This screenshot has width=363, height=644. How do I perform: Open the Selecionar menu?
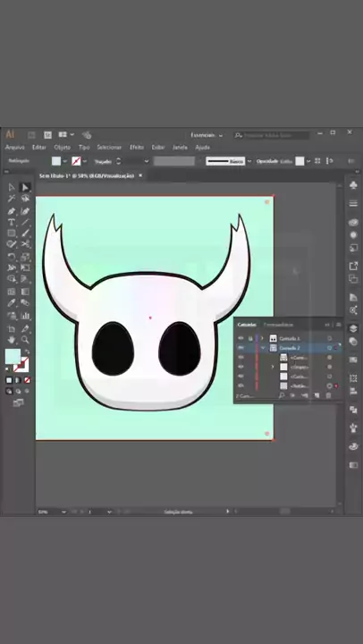[x=109, y=147]
